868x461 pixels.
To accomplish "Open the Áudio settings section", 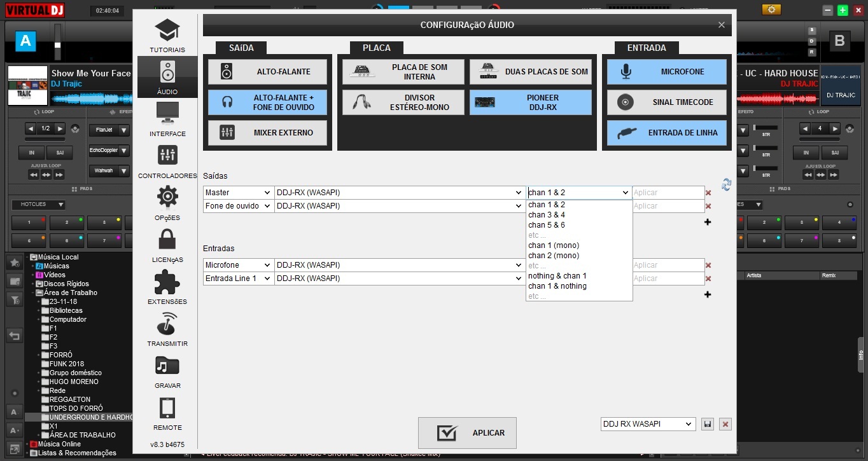I will click(x=167, y=77).
